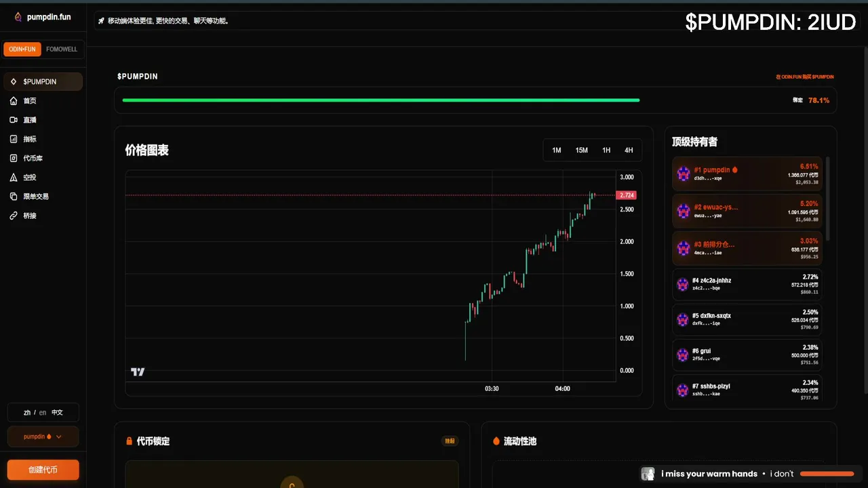Click the rocket icon in the top banner

pos(101,21)
